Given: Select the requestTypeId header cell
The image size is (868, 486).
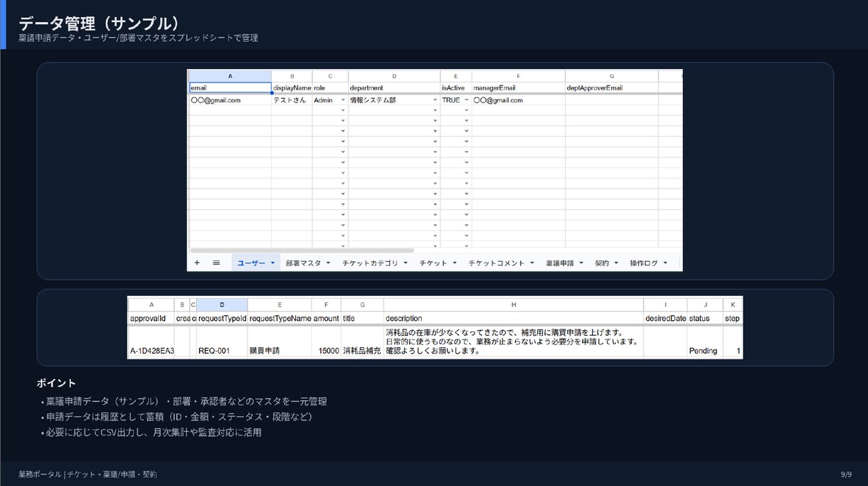Looking at the screenshot, I should click(222, 319).
